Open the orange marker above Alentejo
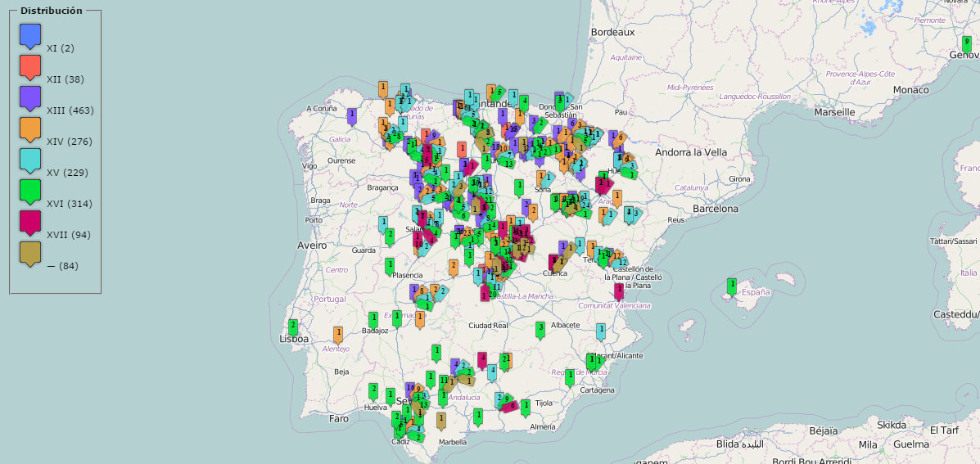 [337, 333]
